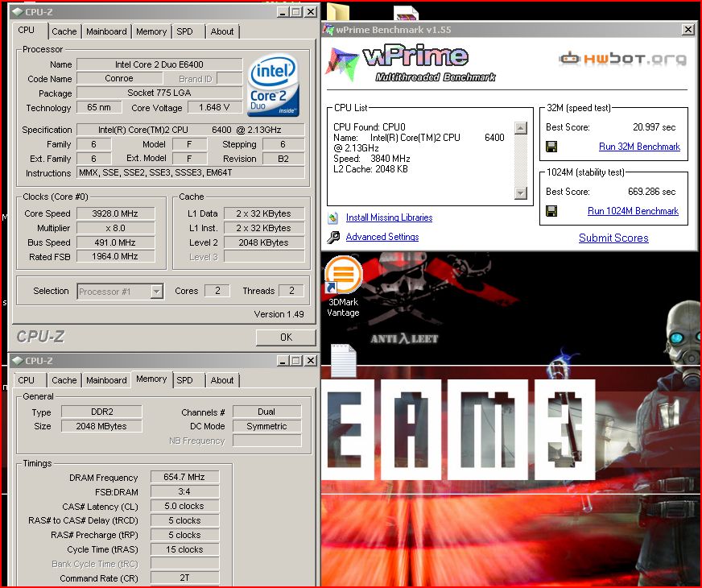Open the Processor #1 selection dropdown
702x588 pixels.
[156, 292]
